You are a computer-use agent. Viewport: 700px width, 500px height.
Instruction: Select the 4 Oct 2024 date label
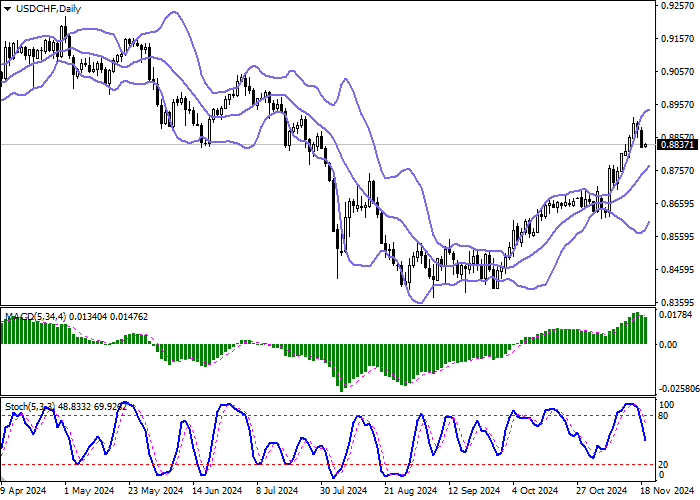[x=535, y=491]
